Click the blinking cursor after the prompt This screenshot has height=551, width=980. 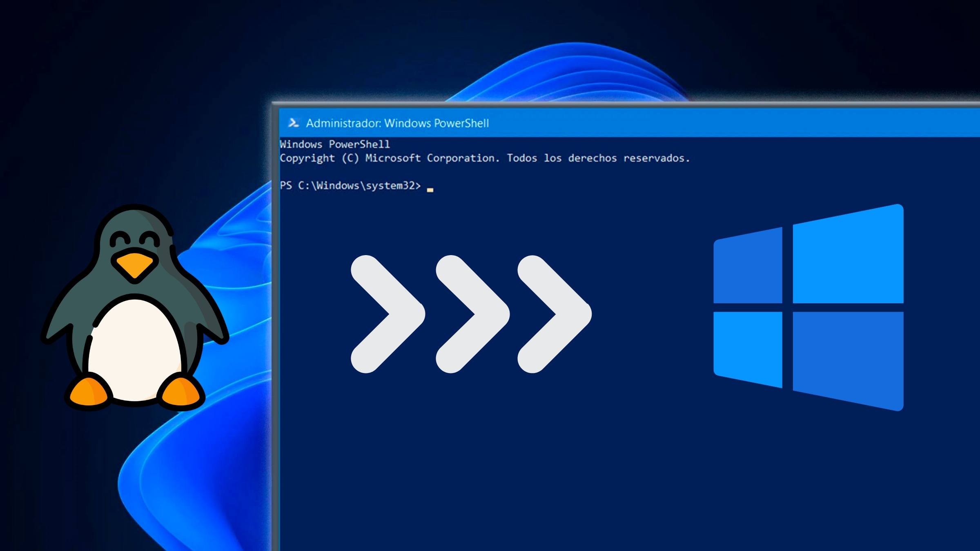pyautogui.click(x=430, y=189)
